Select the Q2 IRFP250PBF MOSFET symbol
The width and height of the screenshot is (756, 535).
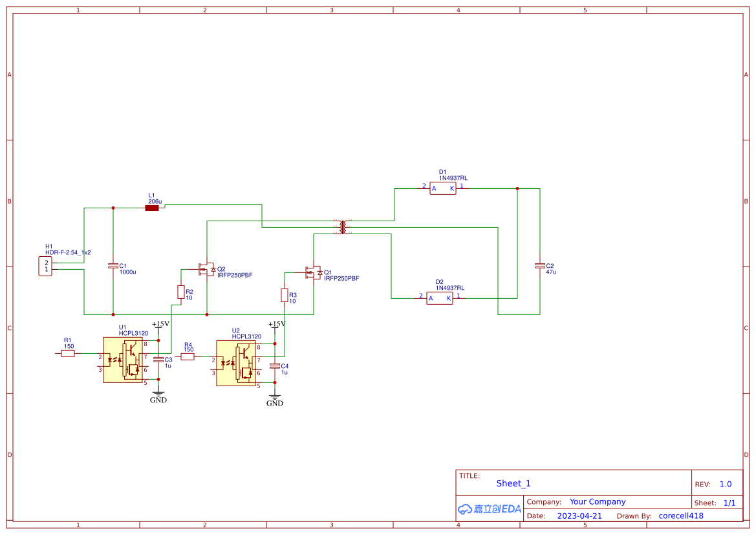click(207, 267)
